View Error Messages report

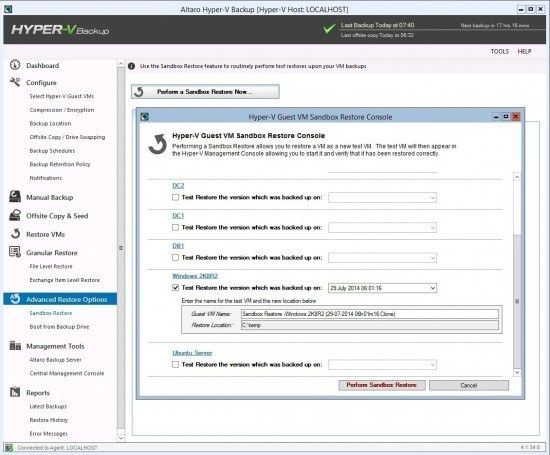48,434
